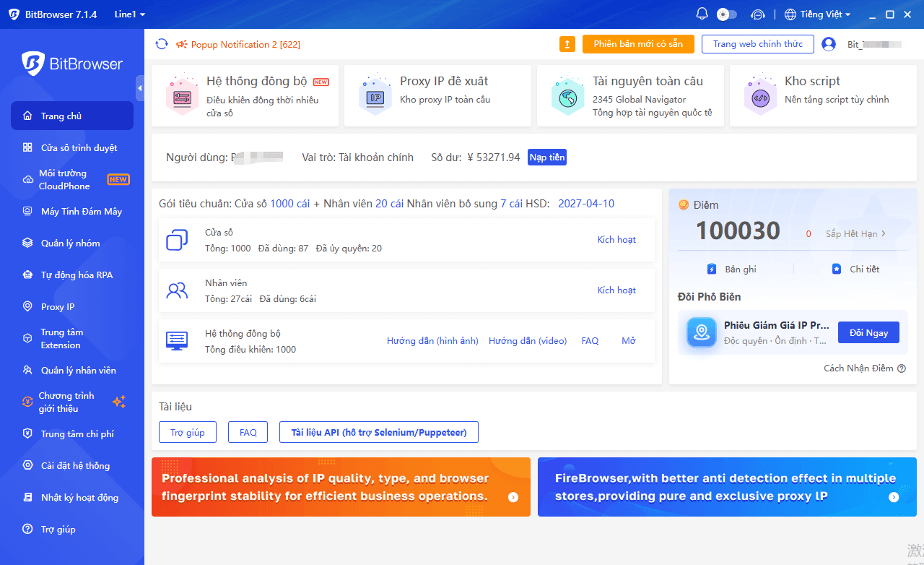This screenshot has height=565, width=924.
Task: Click the Cửa sổ windows row icon
Action: (x=177, y=240)
